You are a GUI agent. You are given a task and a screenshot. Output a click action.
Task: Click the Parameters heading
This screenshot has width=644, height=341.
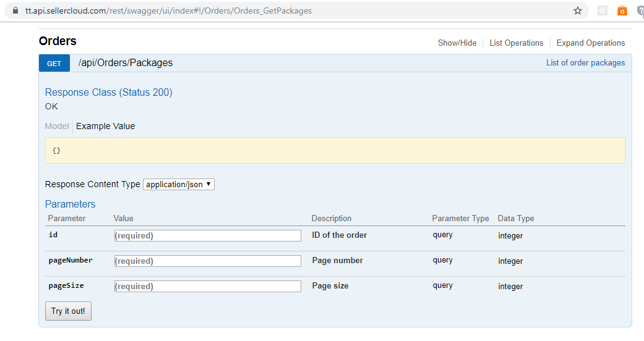click(x=71, y=204)
